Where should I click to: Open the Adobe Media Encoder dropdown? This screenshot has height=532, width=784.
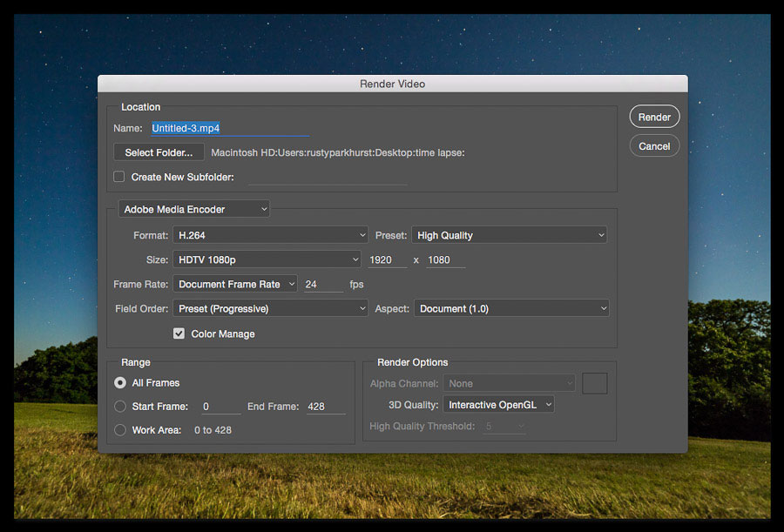coord(193,209)
